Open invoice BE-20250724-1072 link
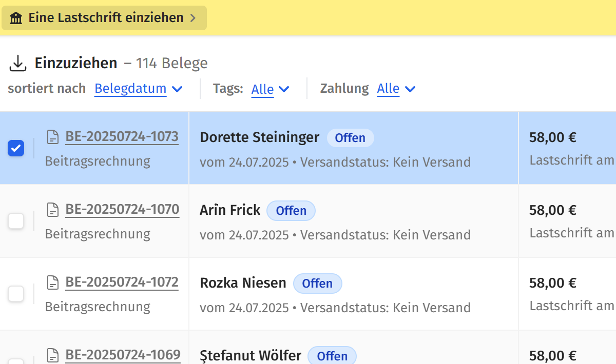616x364 pixels. [122, 282]
